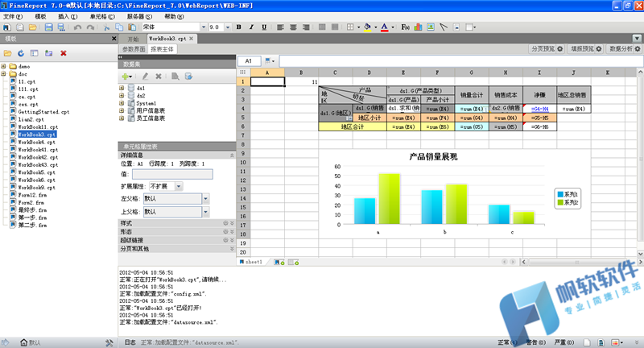
Task: Paste clipboard contents
Action: (132, 27)
